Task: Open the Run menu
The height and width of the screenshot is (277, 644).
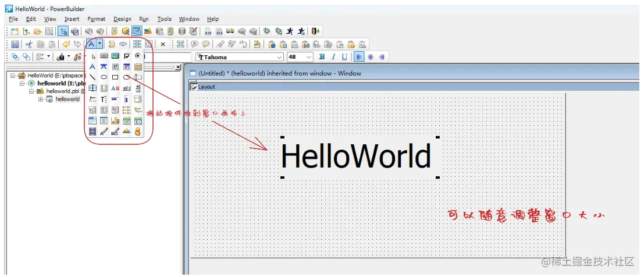Action: 144,19
